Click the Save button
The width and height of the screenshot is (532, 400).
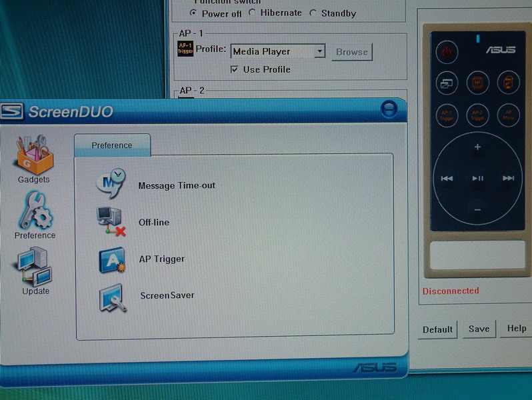coord(479,329)
